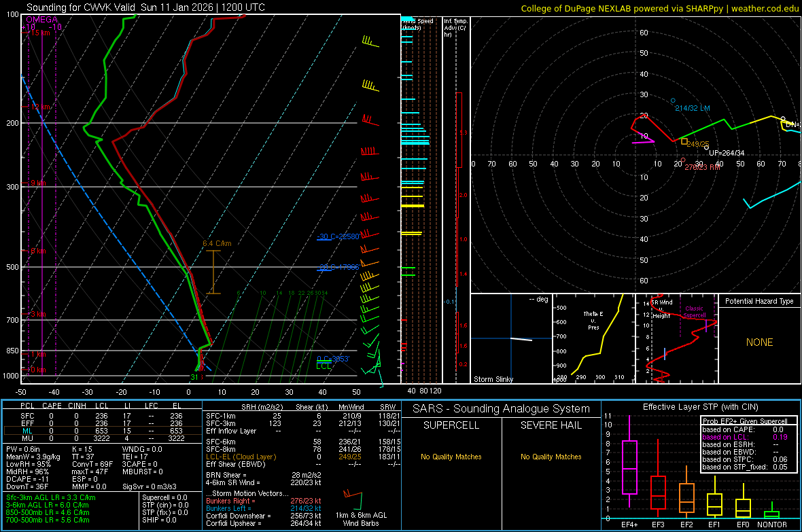Click the 'DCAPE = -11' value
The width and height of the screenshot is (802, 532).
27,479
